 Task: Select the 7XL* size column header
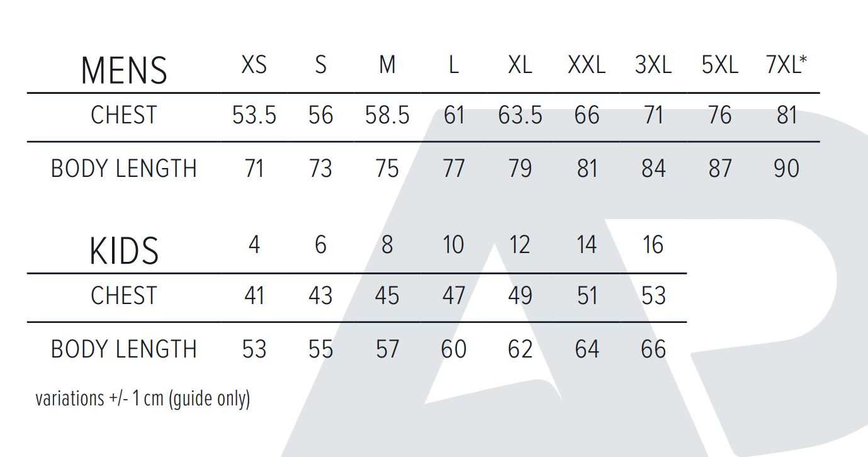787,65
